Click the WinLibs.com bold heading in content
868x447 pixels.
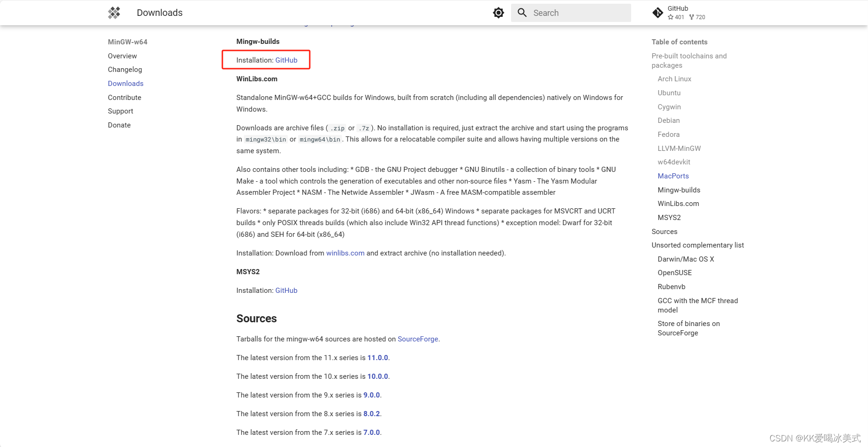coord(257,78)
